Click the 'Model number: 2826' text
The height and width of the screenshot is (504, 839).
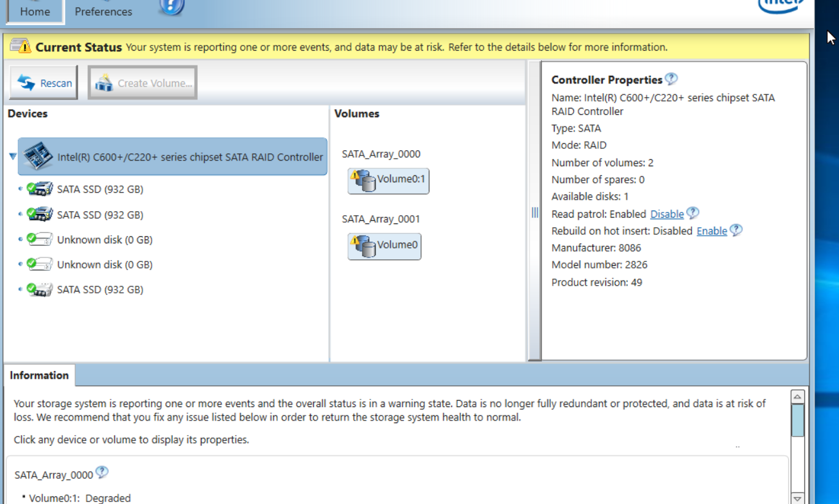[600, 265]
